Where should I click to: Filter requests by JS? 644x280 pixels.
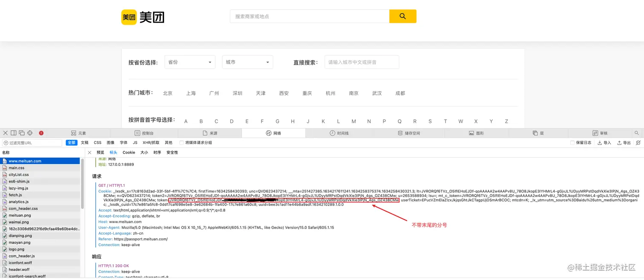(x=135, y=143)
